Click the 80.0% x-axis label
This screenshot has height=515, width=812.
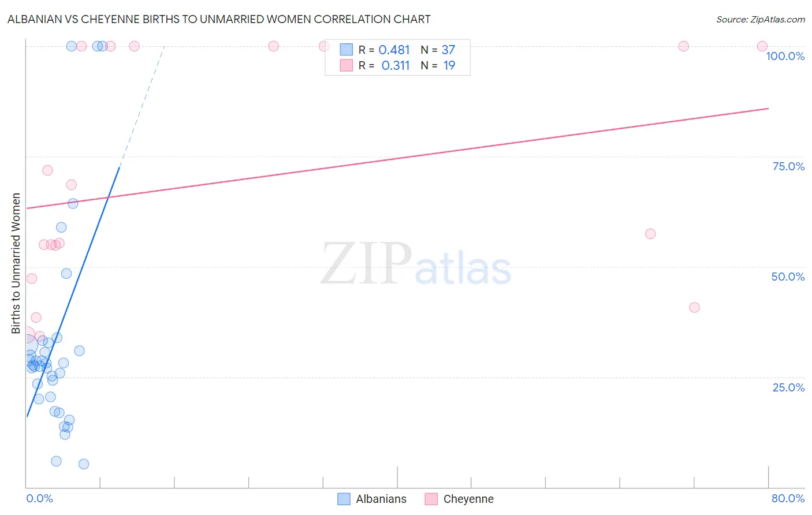pos(788,498)
